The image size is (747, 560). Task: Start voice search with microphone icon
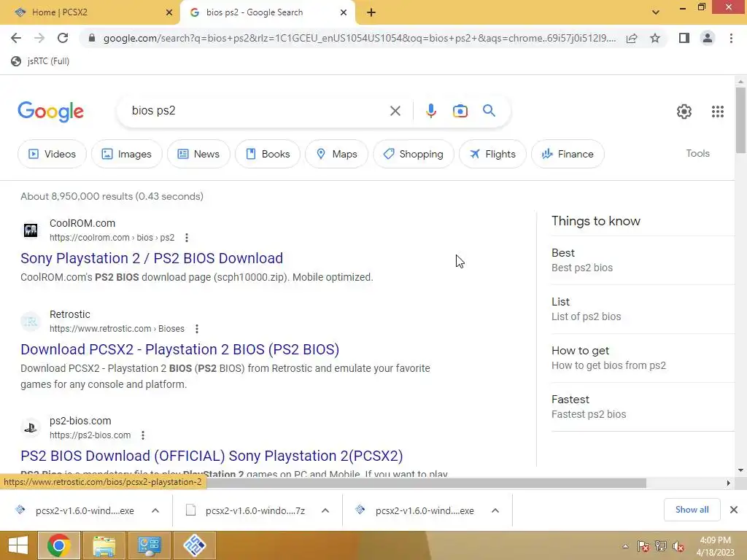click(430, 111)
